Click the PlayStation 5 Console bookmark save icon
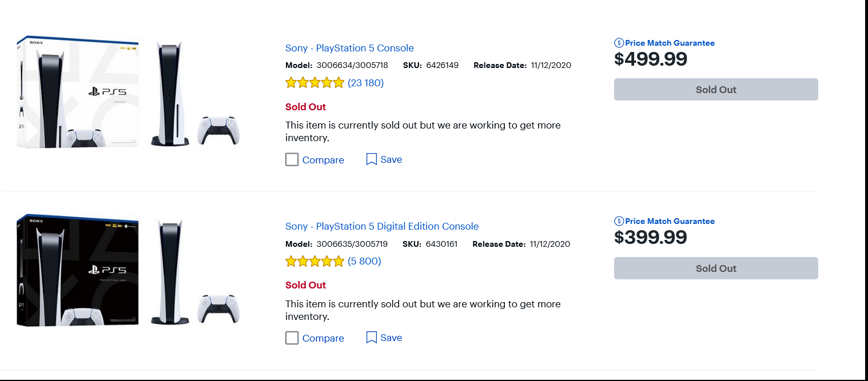This screenshot has width=868, height=381. (372, 159)
